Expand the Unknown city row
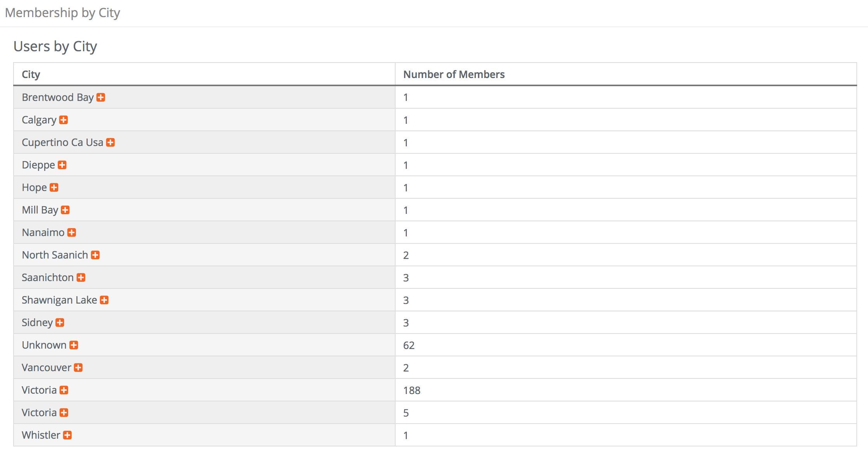 click(74, 345)
